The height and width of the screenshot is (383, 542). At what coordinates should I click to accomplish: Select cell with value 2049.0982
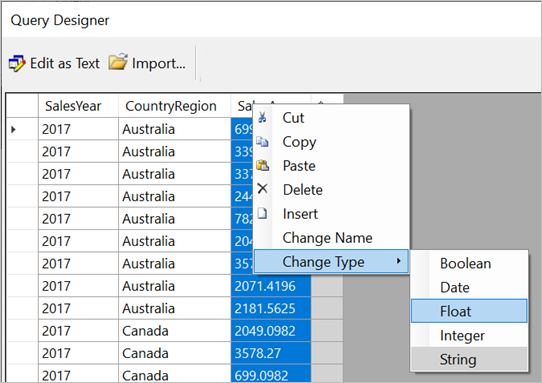click(271, 331)
